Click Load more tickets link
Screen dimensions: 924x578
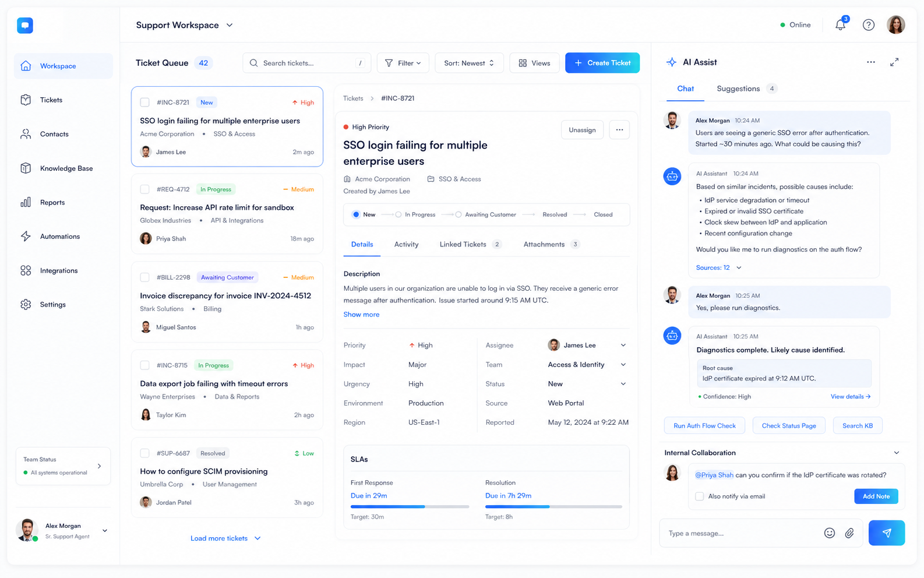click(225, 538)
